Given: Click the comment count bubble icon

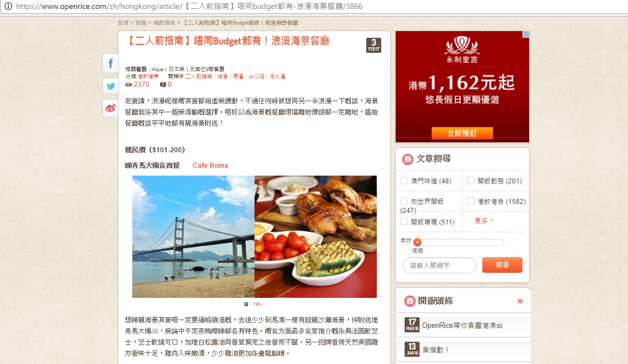Looking at the screenshot, I should [x=163, y=84].
